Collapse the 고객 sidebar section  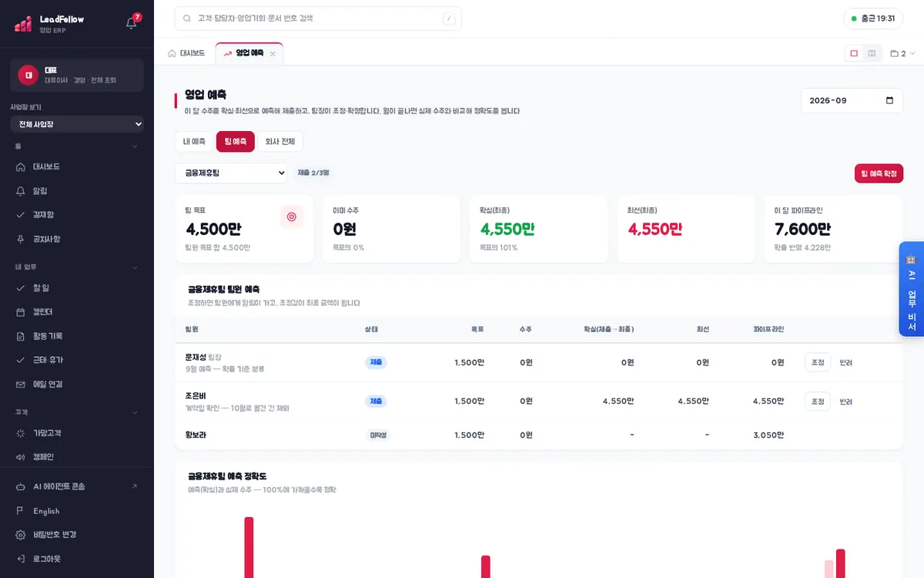tap(135, 412)
